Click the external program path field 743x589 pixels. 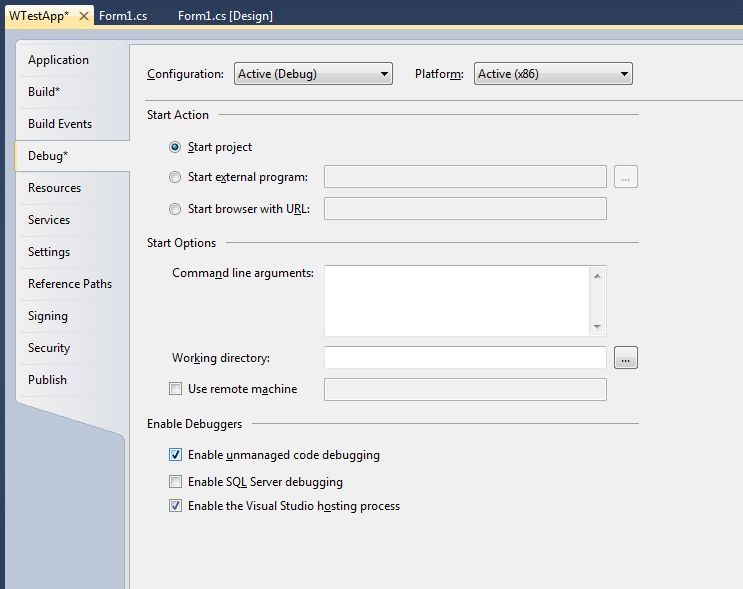pyautogui.click(x=465, y=177)
